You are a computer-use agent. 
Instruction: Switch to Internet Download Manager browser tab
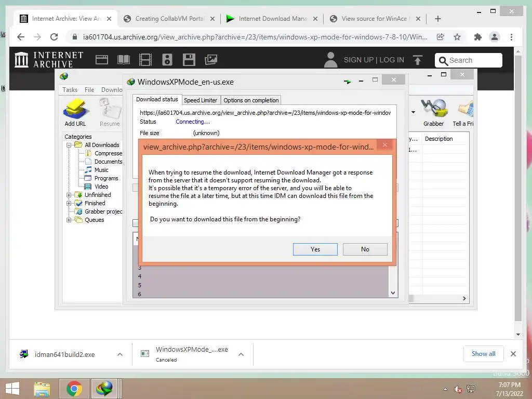272,19
